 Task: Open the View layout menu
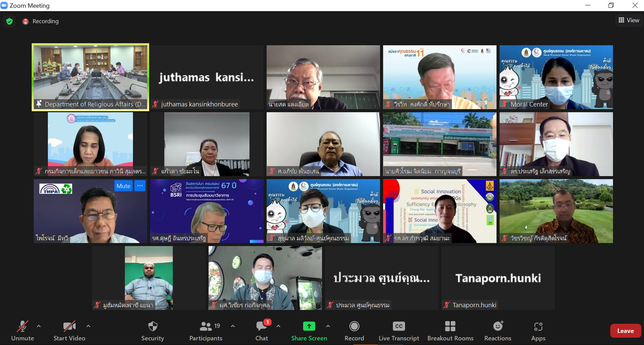point(629,20)
